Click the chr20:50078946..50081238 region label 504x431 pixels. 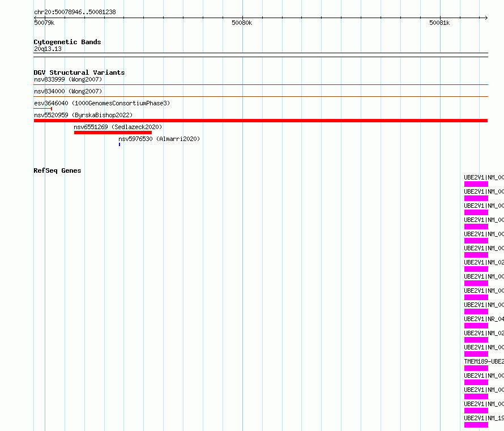[x=75, y=12]
